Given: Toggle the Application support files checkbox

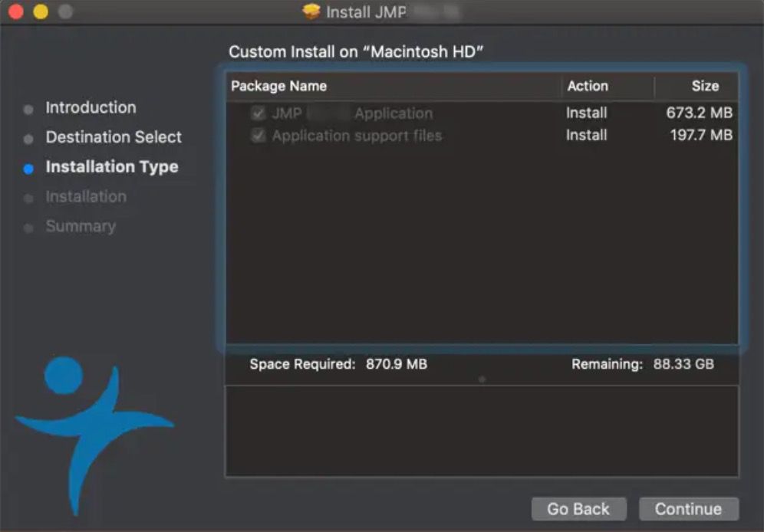Looking at the screenshot, I should click(259, 136).
